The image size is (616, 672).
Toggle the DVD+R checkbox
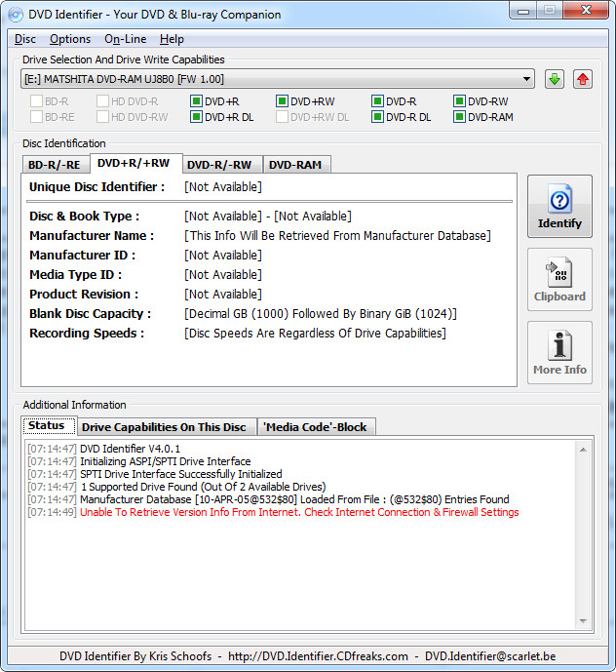[x=196, y=101]
